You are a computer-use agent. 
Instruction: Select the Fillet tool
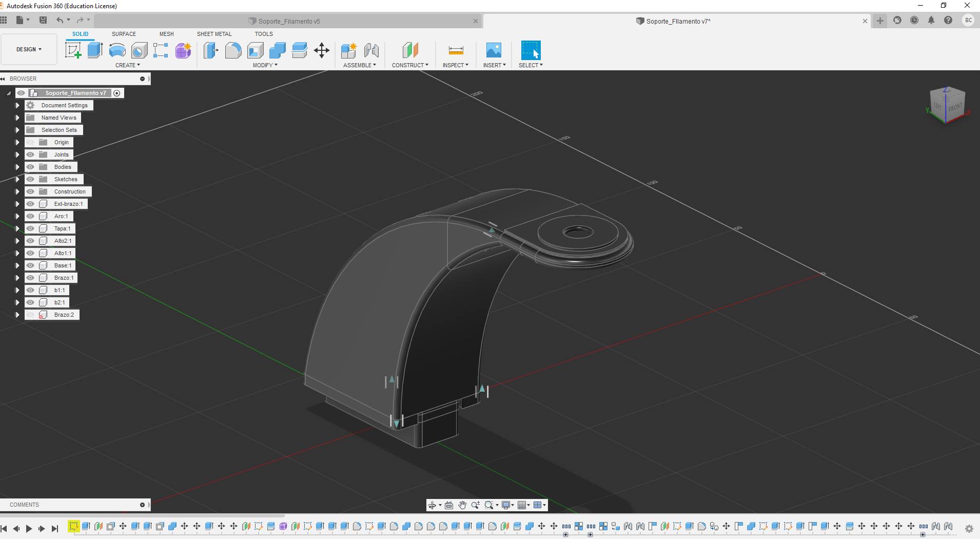(x=233, y=50)
